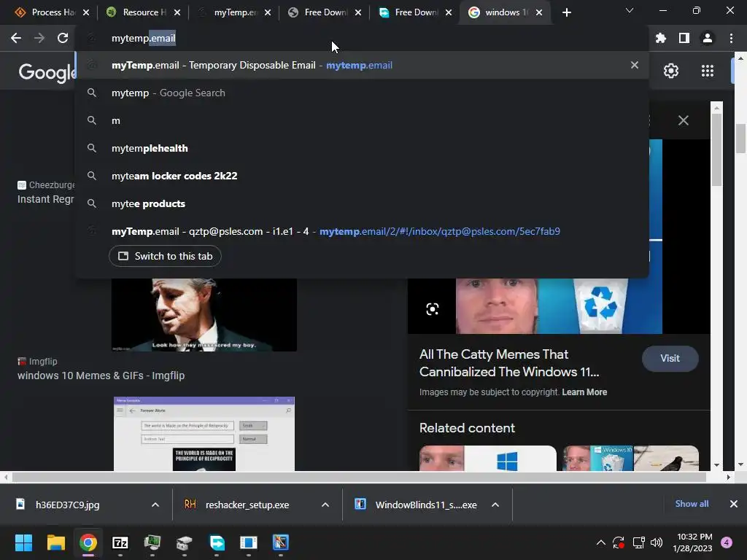Switch to the Resource Hacker tab

pos(138,12)
